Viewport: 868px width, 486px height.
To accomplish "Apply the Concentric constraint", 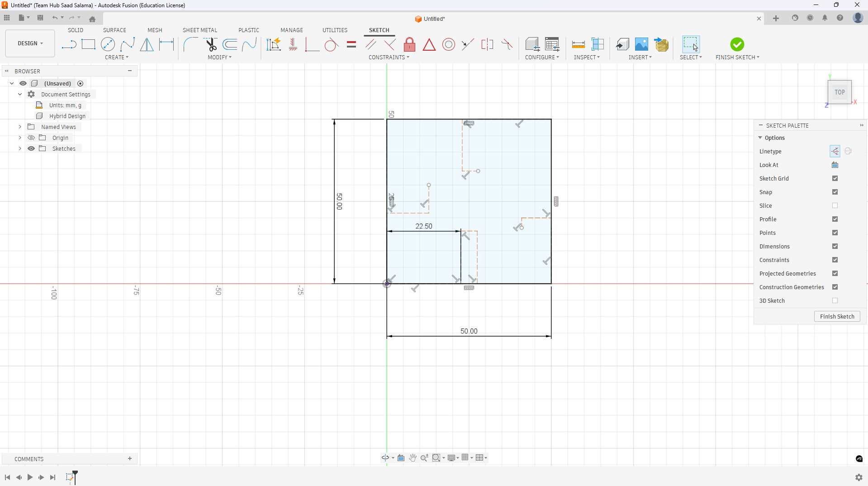I will (x=449, y=44).
